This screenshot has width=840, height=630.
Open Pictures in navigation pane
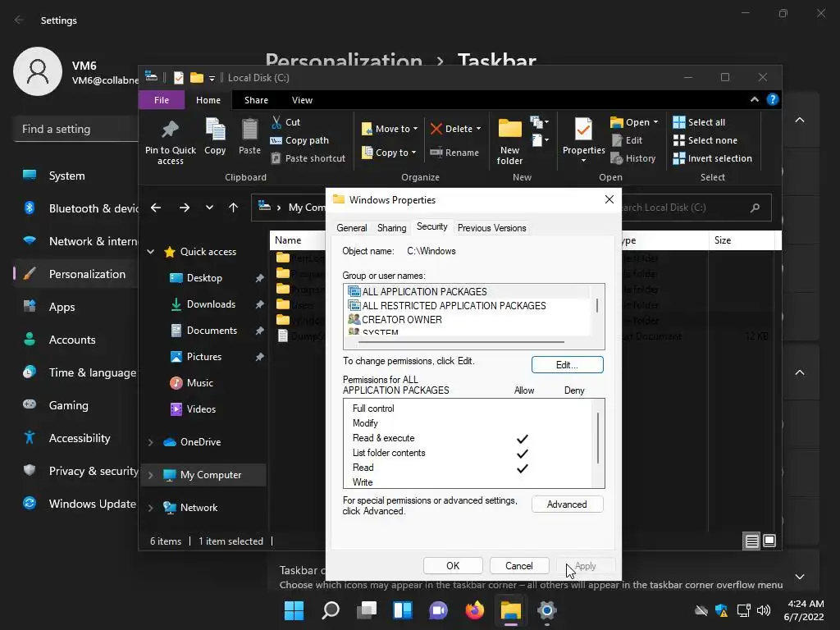click(x=203, y=357)
